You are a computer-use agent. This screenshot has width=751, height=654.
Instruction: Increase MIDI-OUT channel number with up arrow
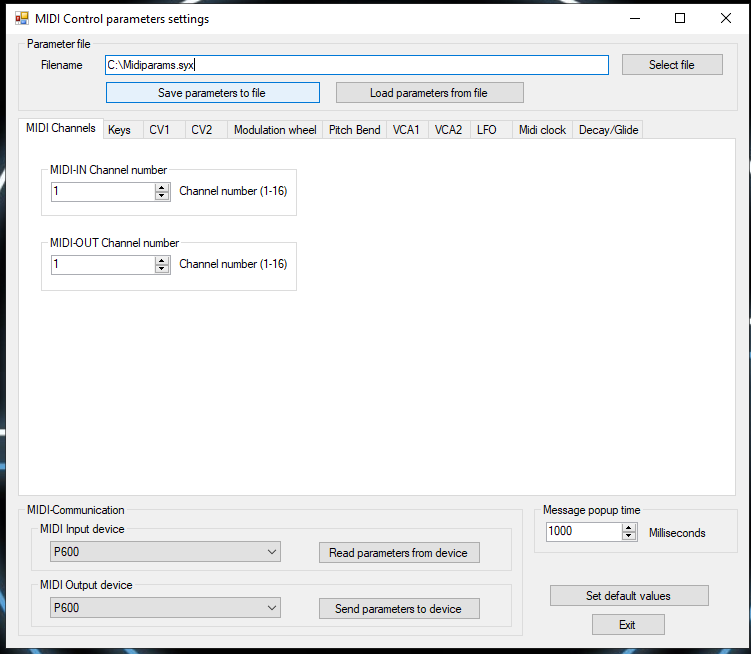click(162, 260)
